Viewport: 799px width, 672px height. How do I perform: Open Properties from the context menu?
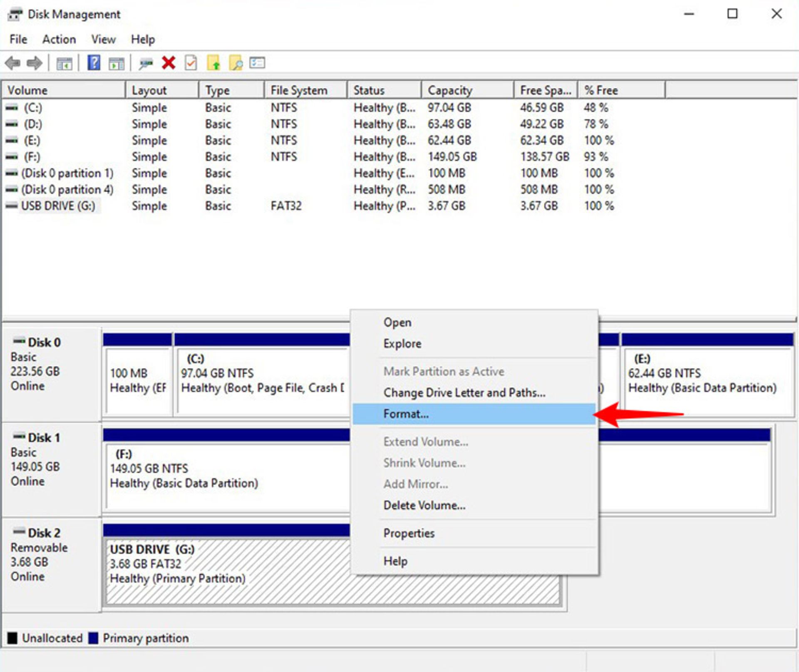coord(409,533)
